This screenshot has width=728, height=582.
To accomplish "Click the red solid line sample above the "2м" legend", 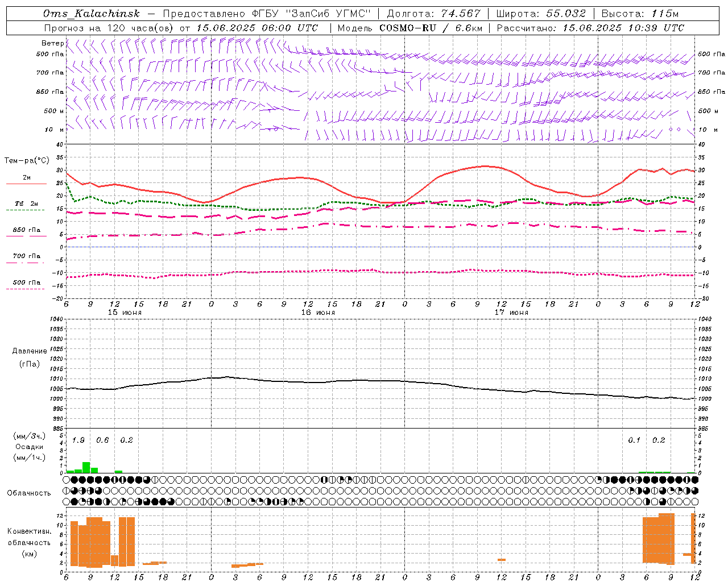I will 26,184.
